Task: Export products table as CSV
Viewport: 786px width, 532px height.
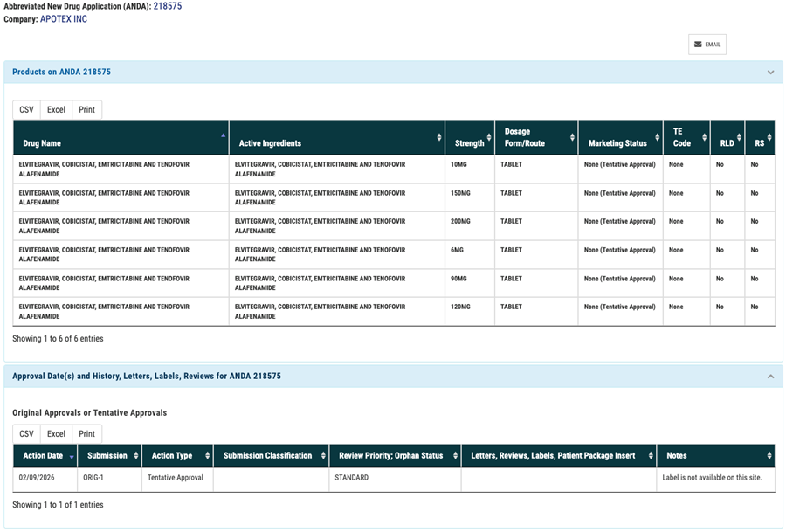Action: click(x=27, y=110)
